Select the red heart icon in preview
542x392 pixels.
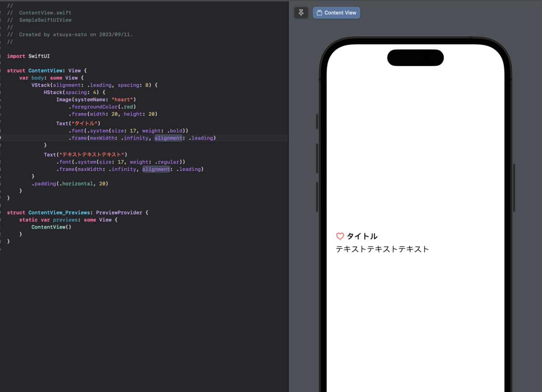click(x=340, y=236)
